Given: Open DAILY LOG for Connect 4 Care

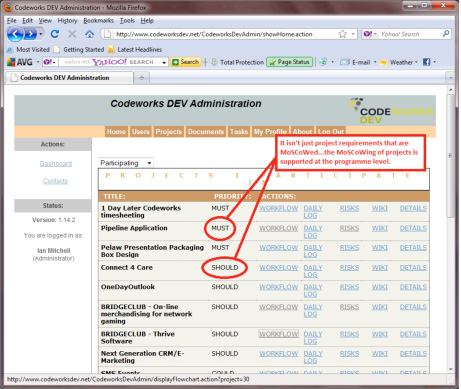Looking at the screenshot, I should pyautogui.click(x=313, y=271).
